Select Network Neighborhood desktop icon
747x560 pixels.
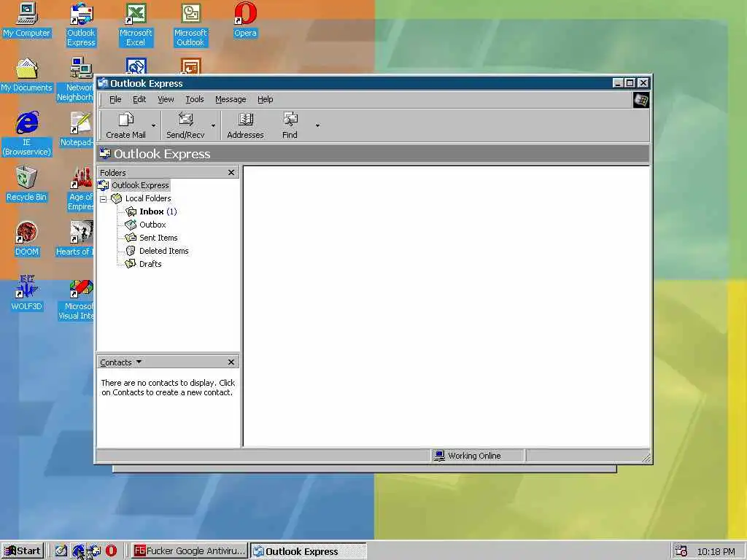coord(75,79)
